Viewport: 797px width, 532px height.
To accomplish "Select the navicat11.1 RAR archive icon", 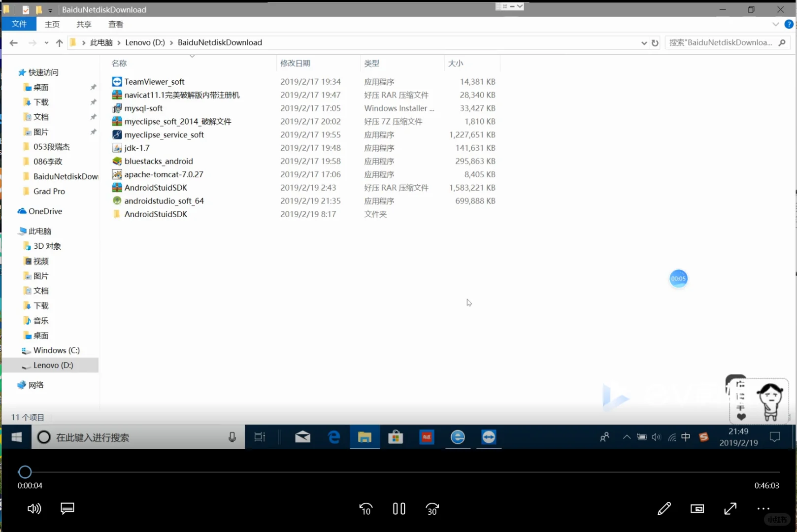I will [117, 95].
